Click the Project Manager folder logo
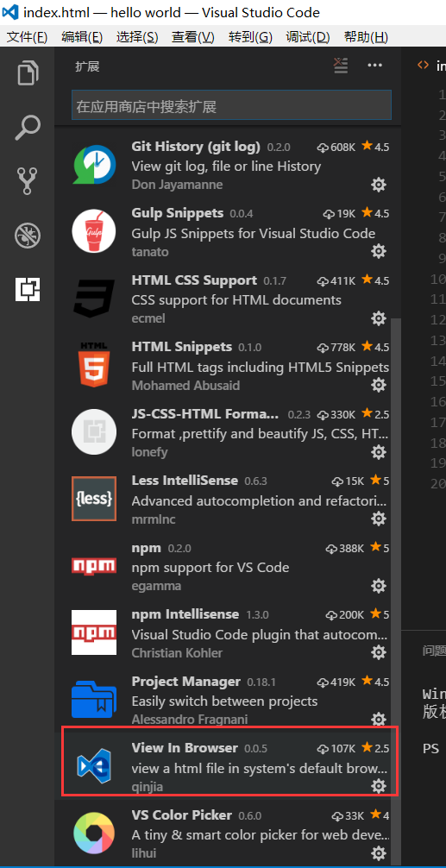This screenshot has height=868, width=446. pyautogui.click(x=94, y=700)
